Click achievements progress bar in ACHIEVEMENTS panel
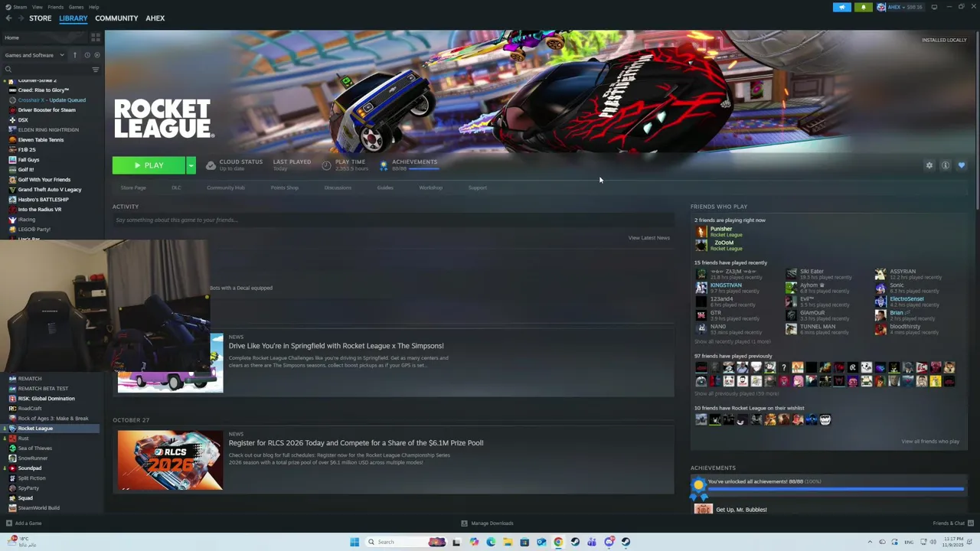Screen dimensions: 980x551 [836, 488]
